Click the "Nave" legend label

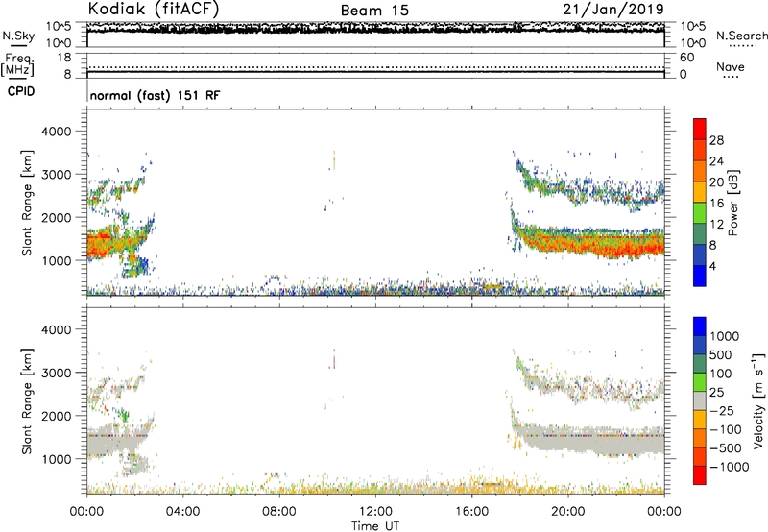[731, 66]
